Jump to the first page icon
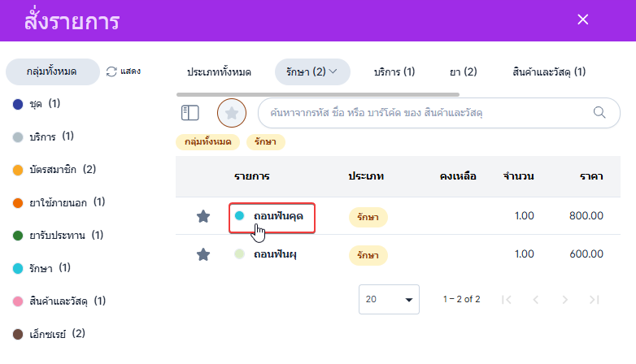Image resolution: width=636 pixels, height=364 pixels. pyautogui.click(x=507, y=299)
